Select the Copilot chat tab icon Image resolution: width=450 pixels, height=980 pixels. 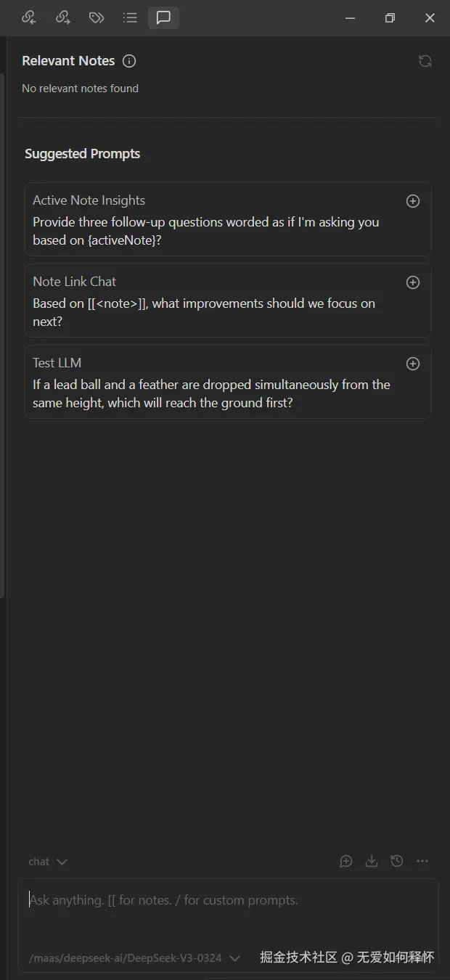[163, 17]
